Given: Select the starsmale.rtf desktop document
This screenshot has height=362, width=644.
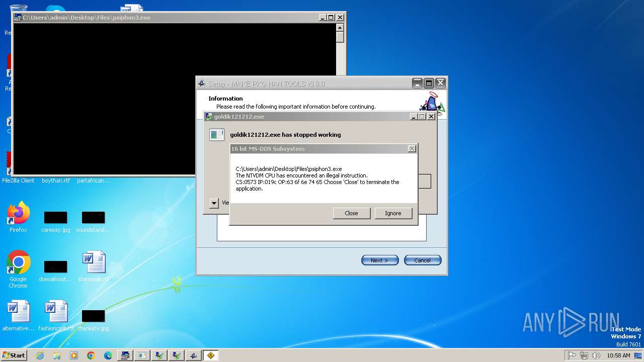Looking at the screenshot, I should pyautogui.click(x=94, y=266).
